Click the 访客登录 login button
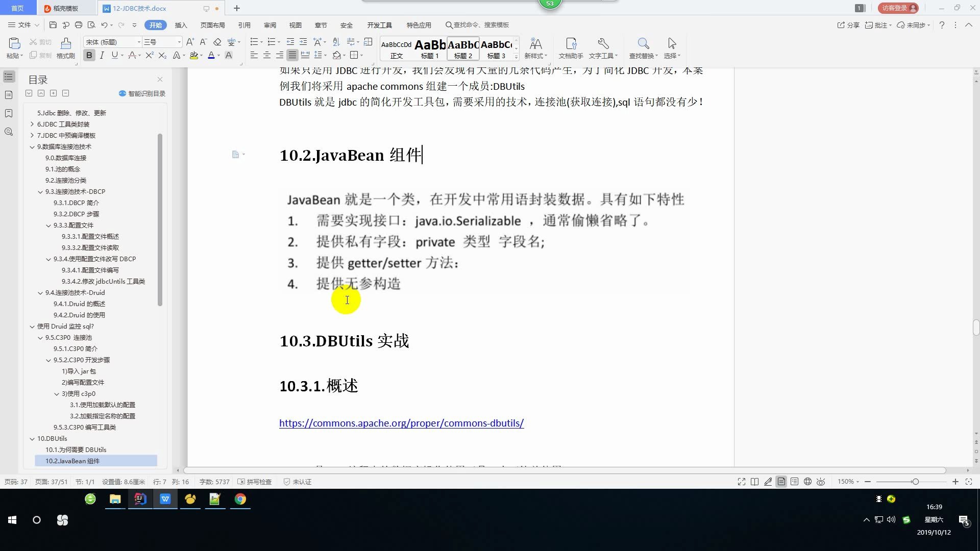This screenshot has height=551, width=980. point(899,8)
